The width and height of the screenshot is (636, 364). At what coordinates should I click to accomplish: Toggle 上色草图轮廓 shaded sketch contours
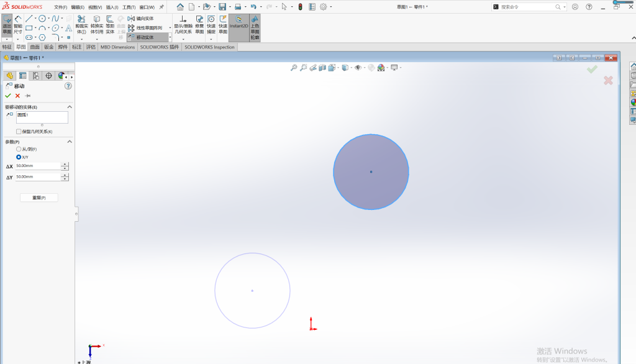tap(255, 27)
